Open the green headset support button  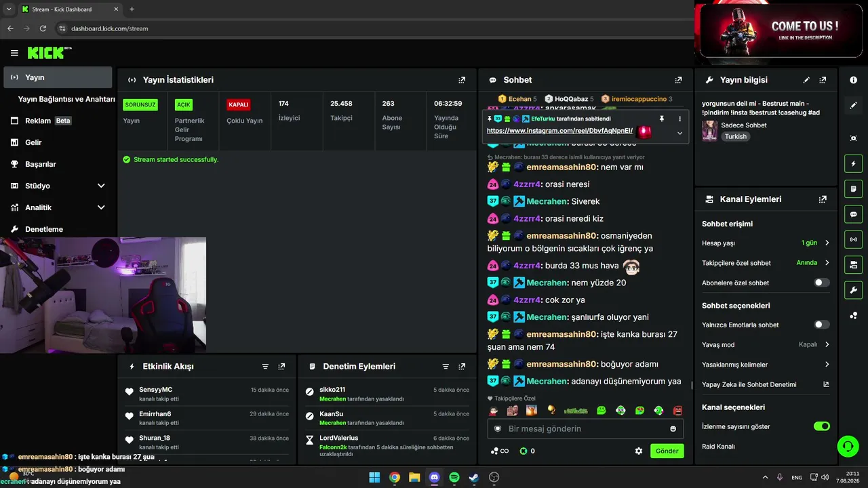pos(848,446)
